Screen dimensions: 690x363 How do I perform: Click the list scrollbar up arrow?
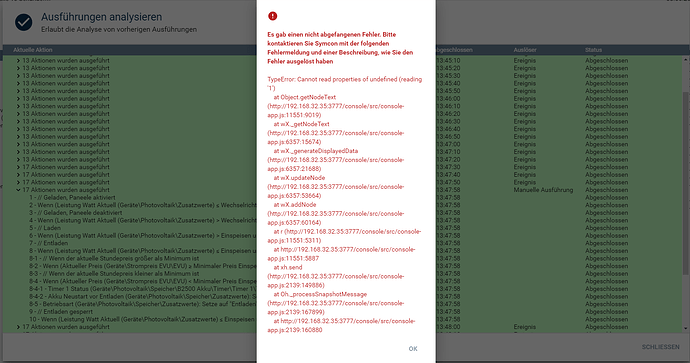click(686, 59)
